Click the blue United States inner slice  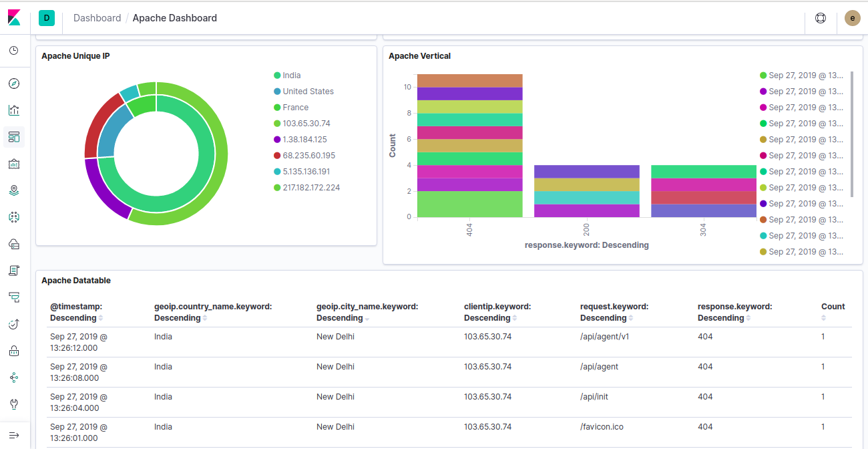(x=112, y=130)
